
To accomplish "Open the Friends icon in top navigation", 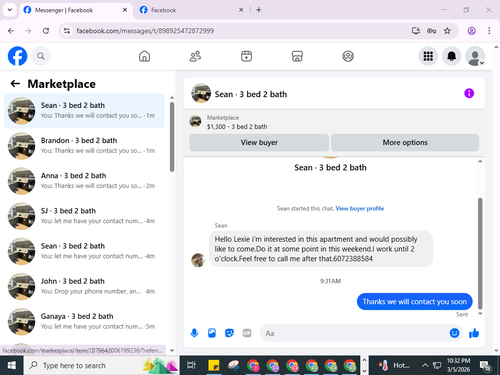I will pyautogui.click(x=195, y=56).
